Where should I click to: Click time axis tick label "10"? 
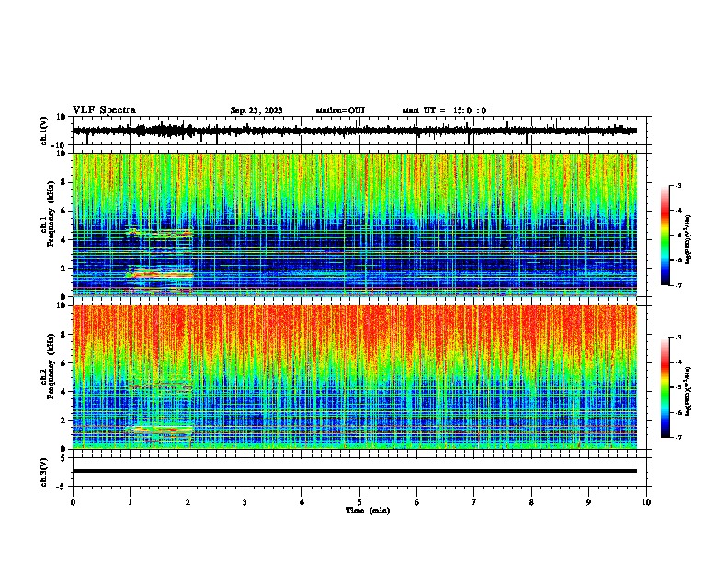(x=646, y=502)
